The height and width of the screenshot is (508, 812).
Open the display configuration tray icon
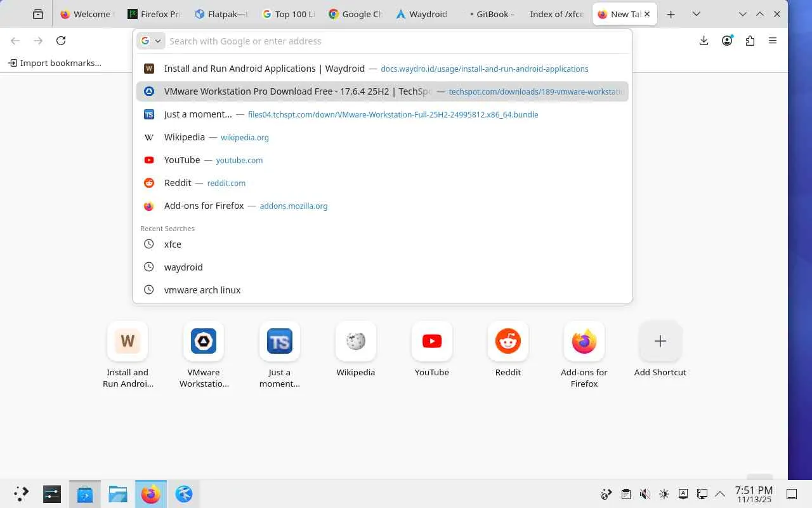click(x=702, y=494)
